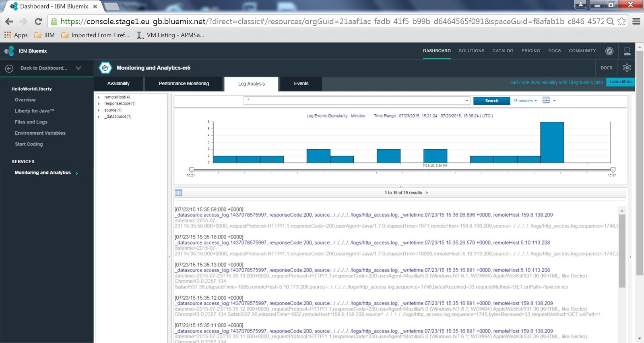The height and width of the screenshot is (343, 644).
Task: Click the back arrow circle icon
Action: tap(9, 68)
